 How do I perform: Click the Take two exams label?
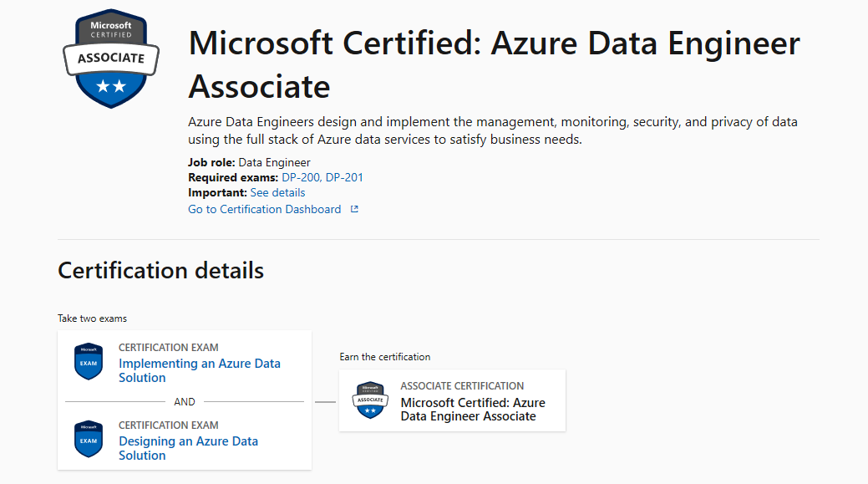93,318
